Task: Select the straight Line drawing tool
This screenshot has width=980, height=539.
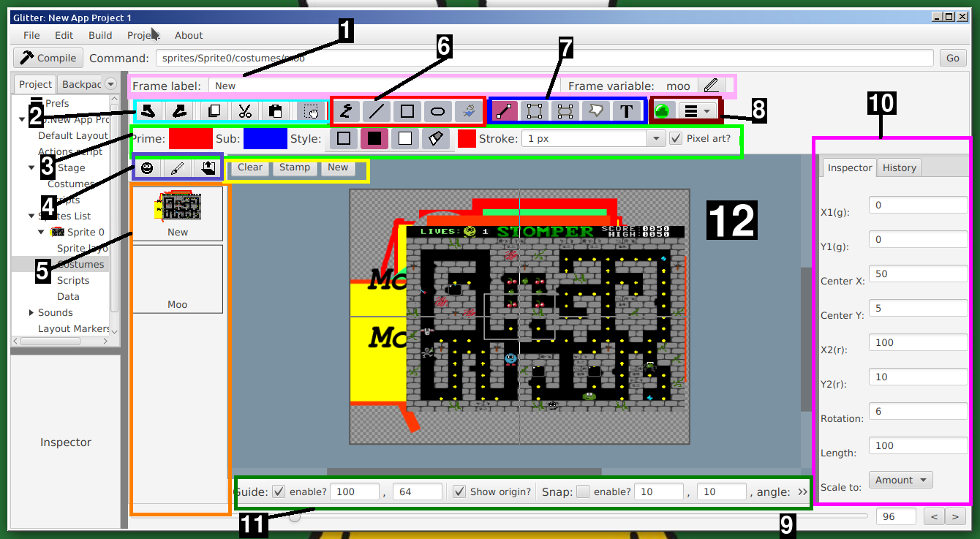Action: (377, 111)
